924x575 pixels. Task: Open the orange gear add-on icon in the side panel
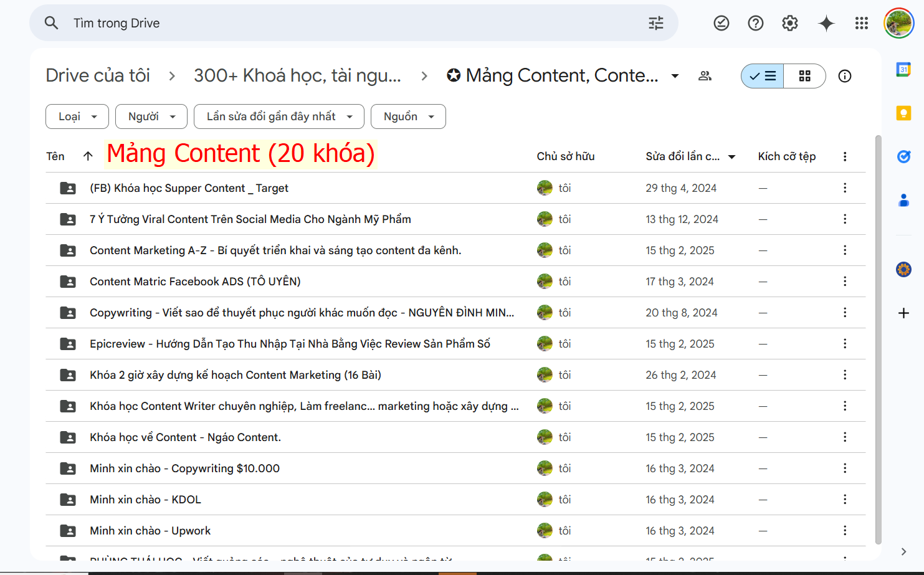tap(903, 269)
